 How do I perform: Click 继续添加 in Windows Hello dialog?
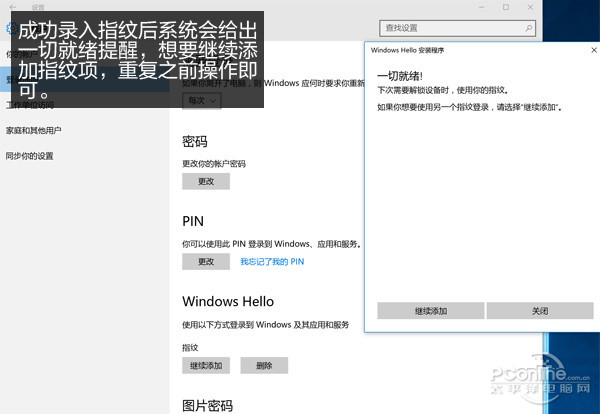tap(431, 311)
